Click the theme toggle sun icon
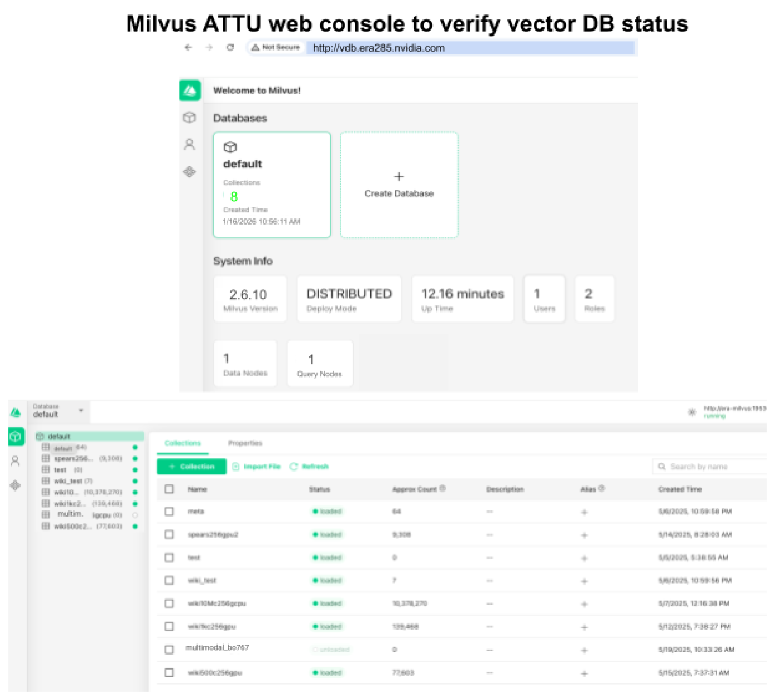The image size is (775, 700). (x=692, y=412)
